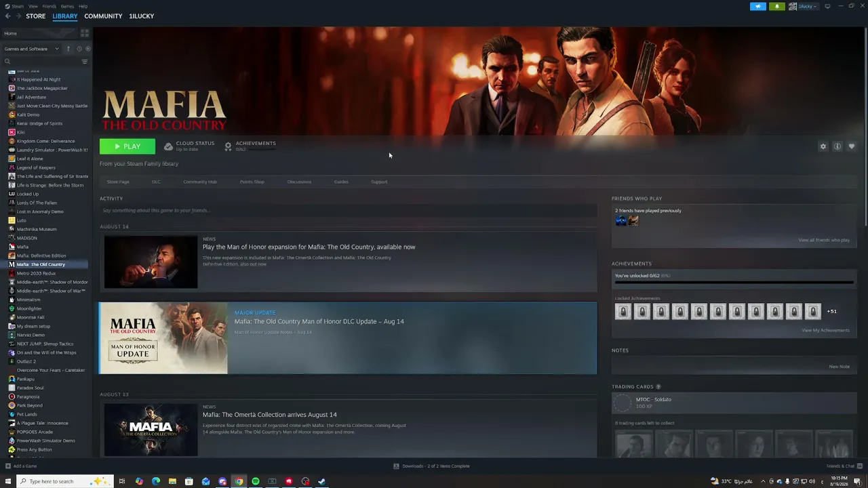868x488 pixels.
Task: Open the achievements trophy icon by Play
Action: 228,146
